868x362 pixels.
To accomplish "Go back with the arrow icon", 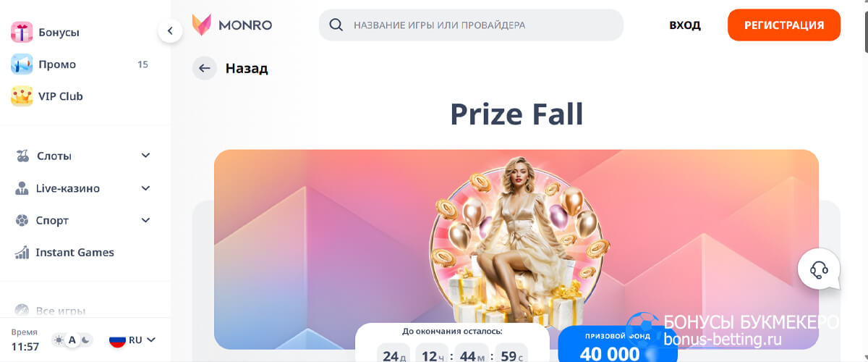I will pos(205,68).
